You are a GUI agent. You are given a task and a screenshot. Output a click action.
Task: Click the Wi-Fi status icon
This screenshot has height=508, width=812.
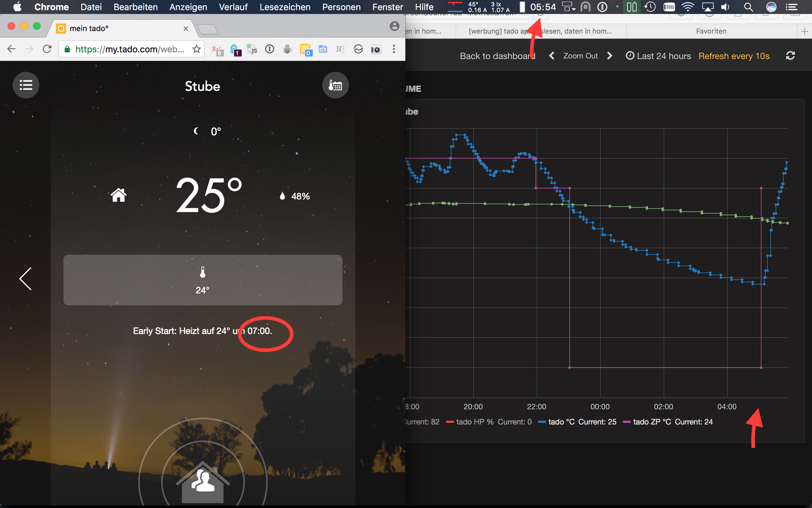tap(687, 7)
